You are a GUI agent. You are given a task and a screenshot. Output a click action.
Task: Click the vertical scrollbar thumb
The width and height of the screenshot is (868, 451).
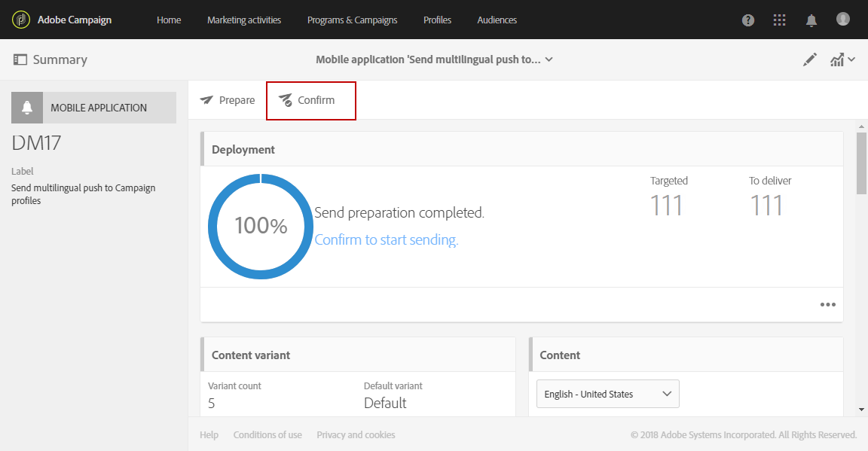coord(861,163)
